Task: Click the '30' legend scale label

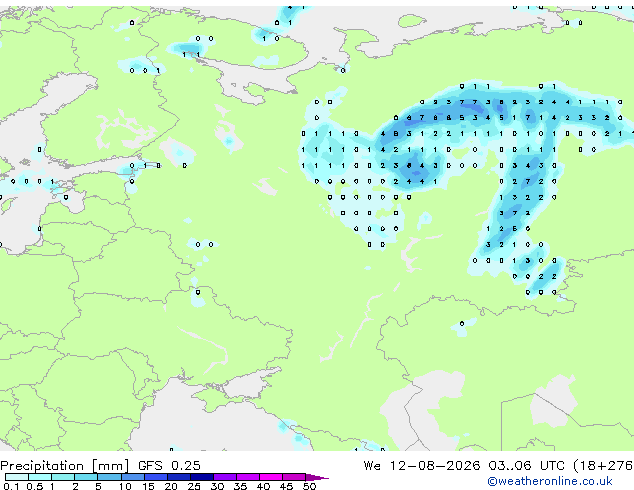Action: coord(218,486)
